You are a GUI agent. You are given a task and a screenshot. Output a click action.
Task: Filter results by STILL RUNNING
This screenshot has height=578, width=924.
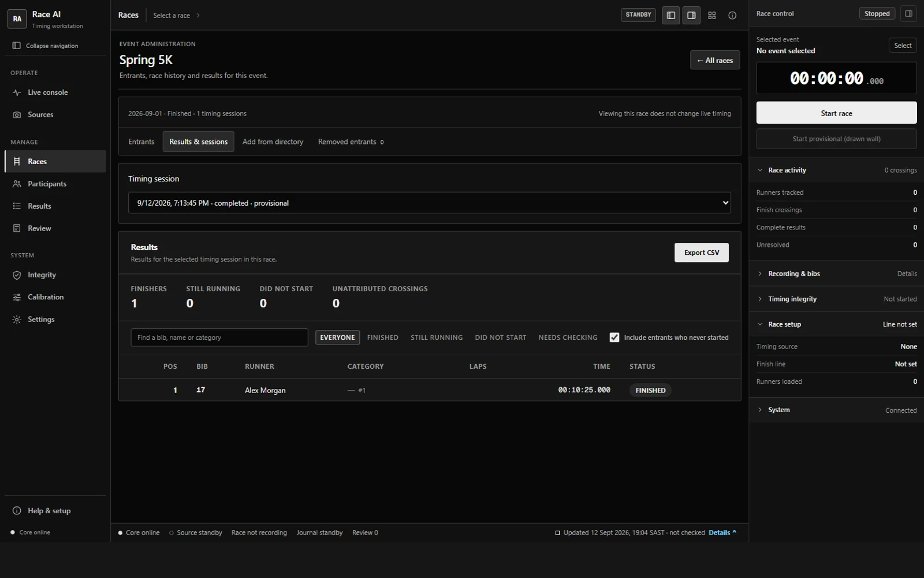tap(437, 338)
